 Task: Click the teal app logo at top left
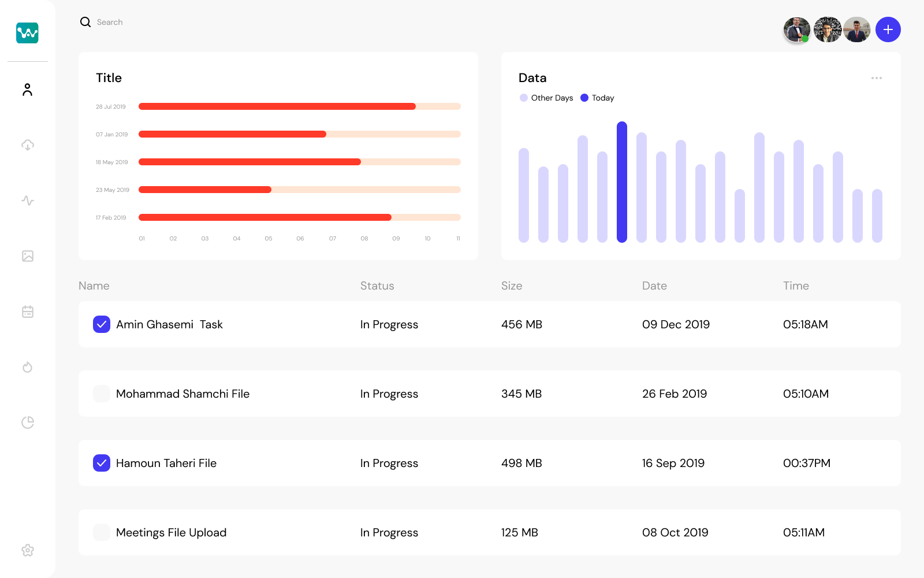[x=27, y=33]
